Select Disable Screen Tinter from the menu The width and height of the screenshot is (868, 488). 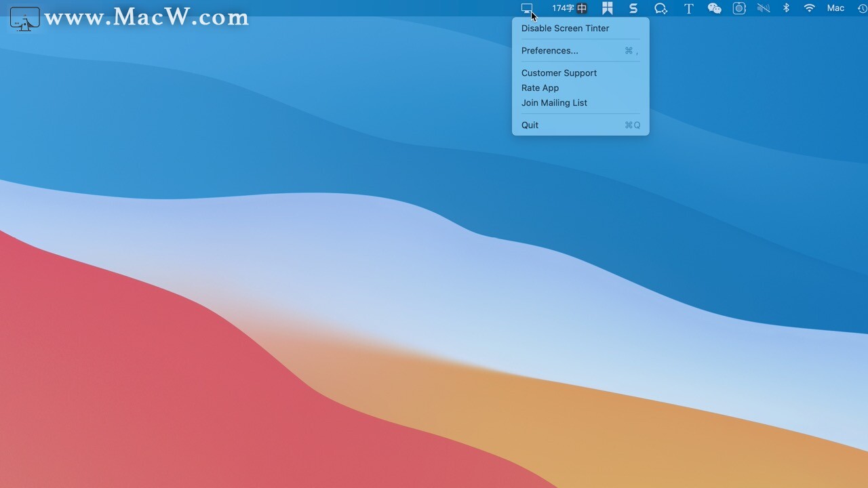click(x=565, y=28)
